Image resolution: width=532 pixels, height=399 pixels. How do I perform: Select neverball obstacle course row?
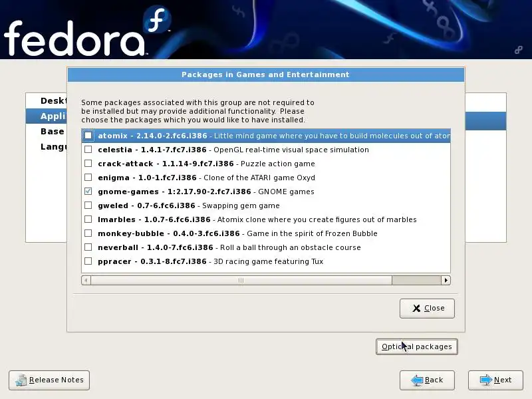pyautogui.click(x=266, y=247)
